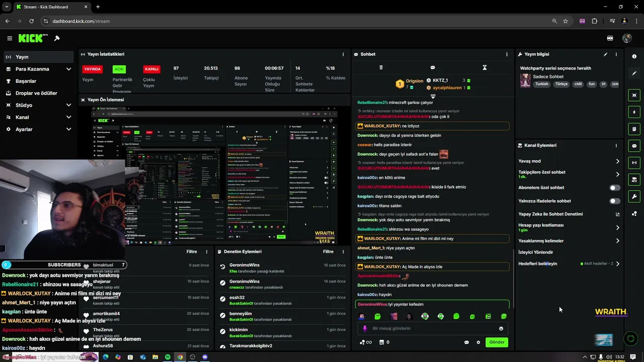Collapse the top gifters leaderboard arrow in chat
The width and height of the screenshot is (644, 362).
[x=433, y=96]
